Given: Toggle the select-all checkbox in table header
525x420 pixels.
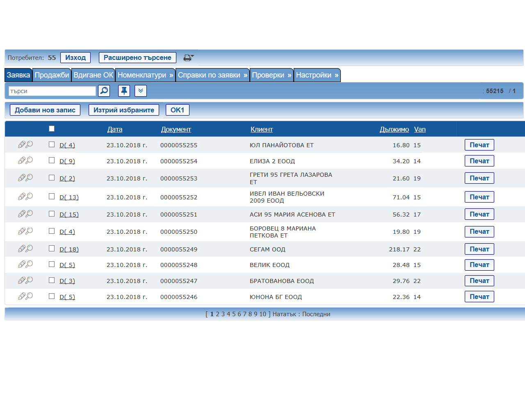Looking at the screenshot, I should pos(52,129).
